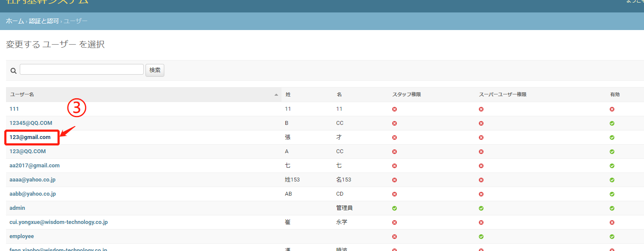Image resolution: width=644 pixels, height=251 pixels.
Task: Click the cell 管理員 in admin row
Action: click(x=345, y=208)
